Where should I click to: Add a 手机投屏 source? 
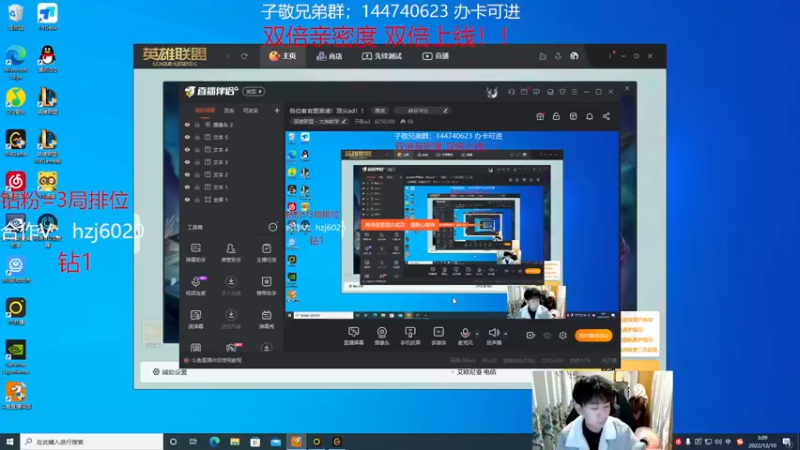coord(410,336)
